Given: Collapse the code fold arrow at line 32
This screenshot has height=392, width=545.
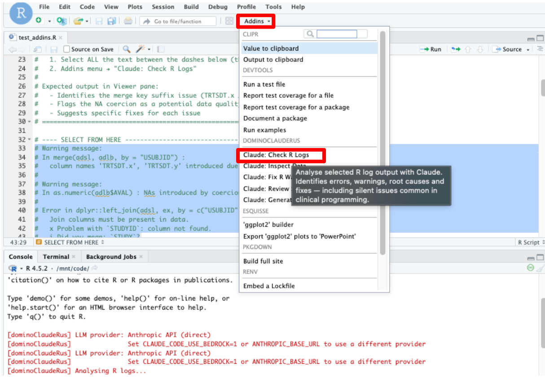Looking at the screenshot, I should point(30,140).
